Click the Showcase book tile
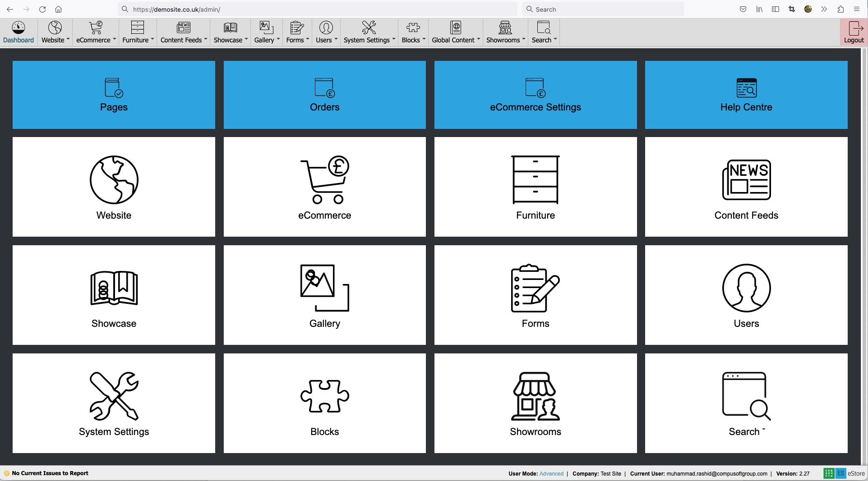 coord(114,295)
